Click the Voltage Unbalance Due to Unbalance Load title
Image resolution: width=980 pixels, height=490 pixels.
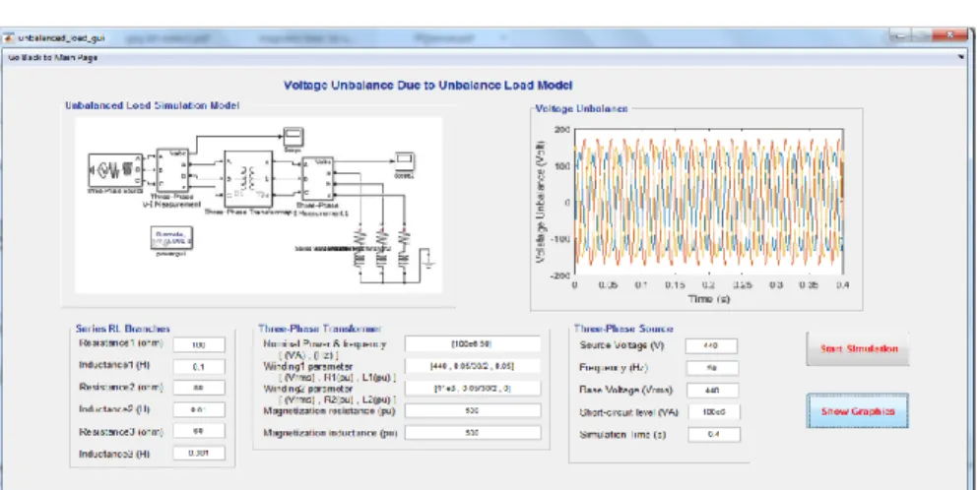click(428, 85)
